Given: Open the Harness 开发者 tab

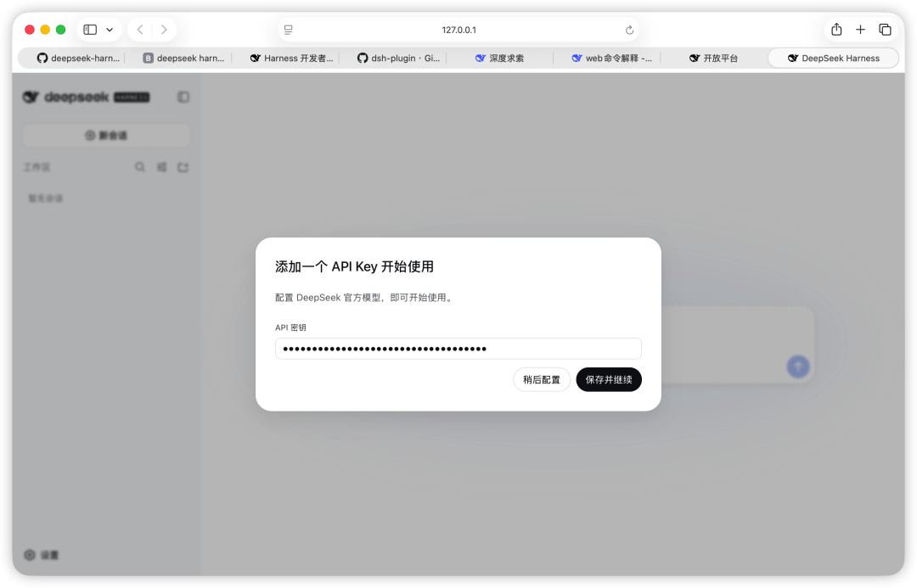Looking at the screenshot, I should [x=291, y=58].
